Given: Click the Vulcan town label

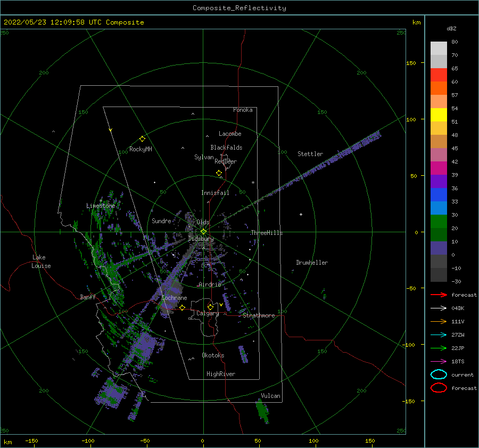Looking at the screenshot, I should click(270, 396).
